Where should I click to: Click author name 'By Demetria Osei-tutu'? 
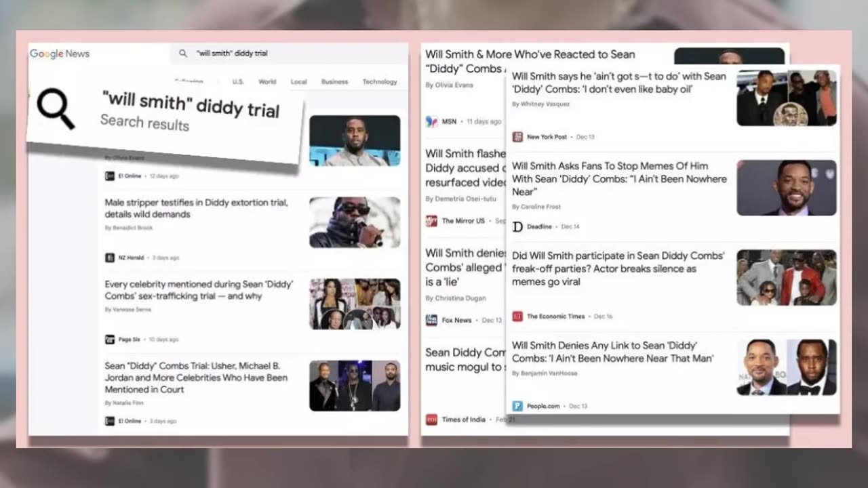point(460,199)
